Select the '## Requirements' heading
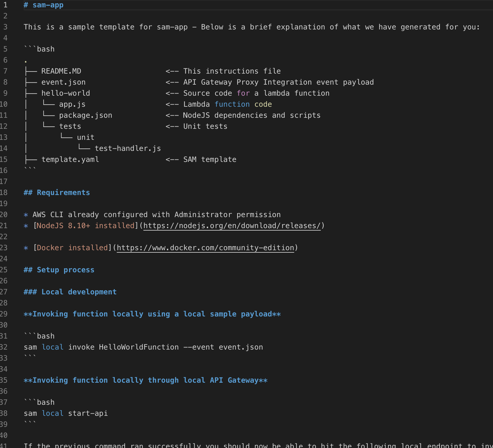Viewport: 493px width, 448px height. (x=57, y=193)
